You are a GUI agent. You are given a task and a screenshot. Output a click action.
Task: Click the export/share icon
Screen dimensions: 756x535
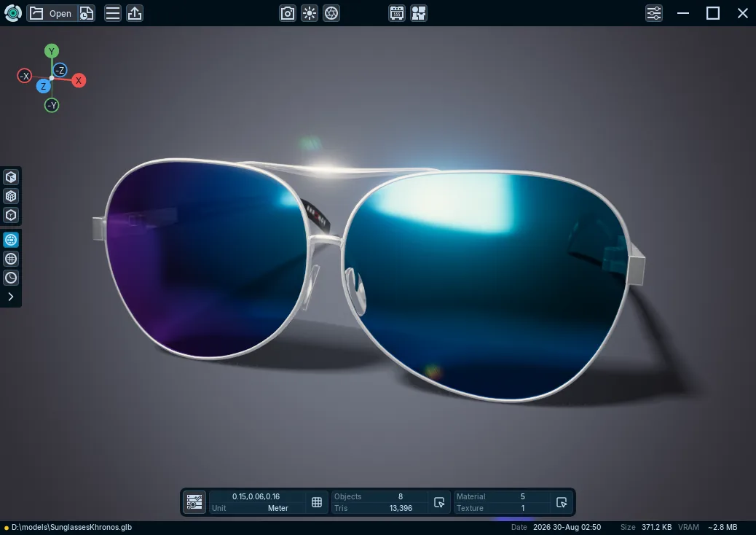pos(135,13)
